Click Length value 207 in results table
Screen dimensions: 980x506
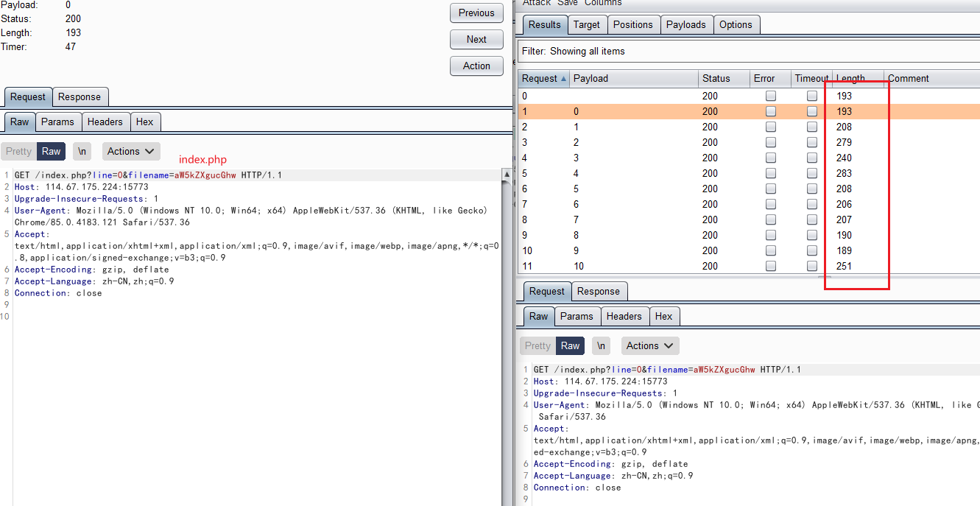pos(844,219)
